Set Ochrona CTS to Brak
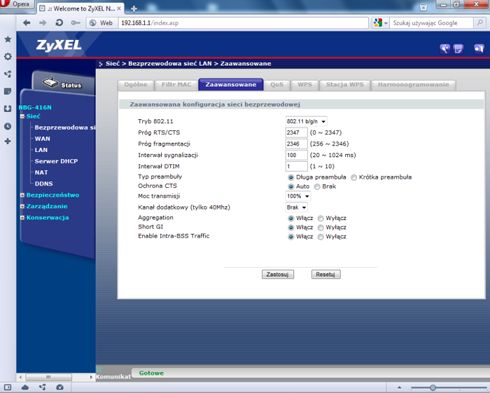Screen dimensions: 490x393 tap(317, 186)
